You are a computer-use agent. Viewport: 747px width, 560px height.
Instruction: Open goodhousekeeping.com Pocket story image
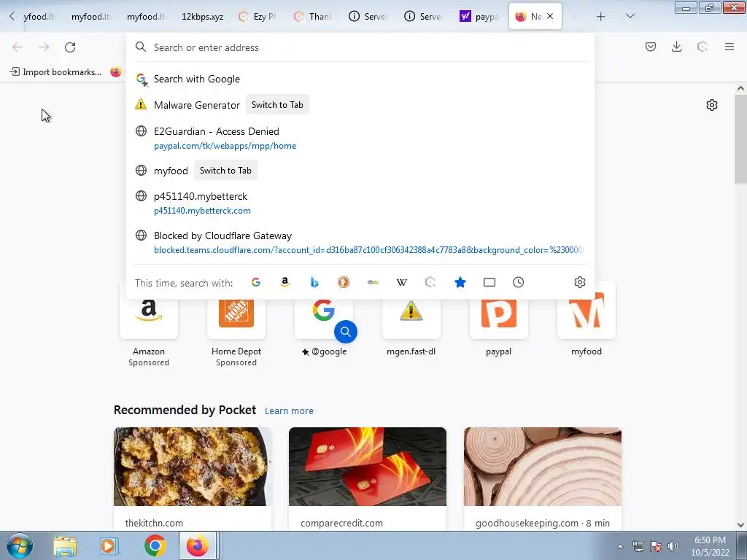point(543,467)
